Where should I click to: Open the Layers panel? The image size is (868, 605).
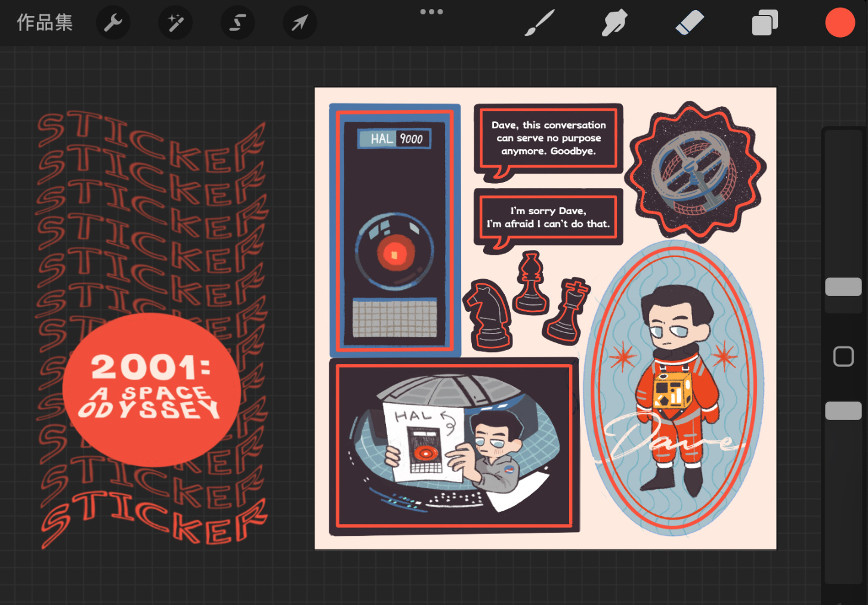765,23
